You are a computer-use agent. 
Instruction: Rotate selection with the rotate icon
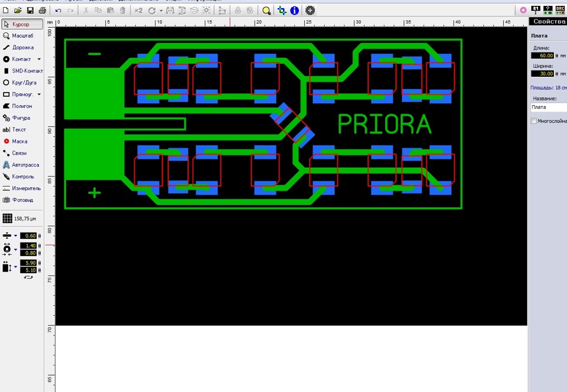click(x=152, y=11)
